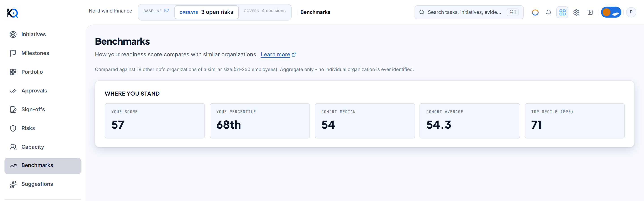The width and height of the screenshot is (644, 201).
Task: Click the WHERE YOU STAND heading
Action: click(x=132, y=94)
